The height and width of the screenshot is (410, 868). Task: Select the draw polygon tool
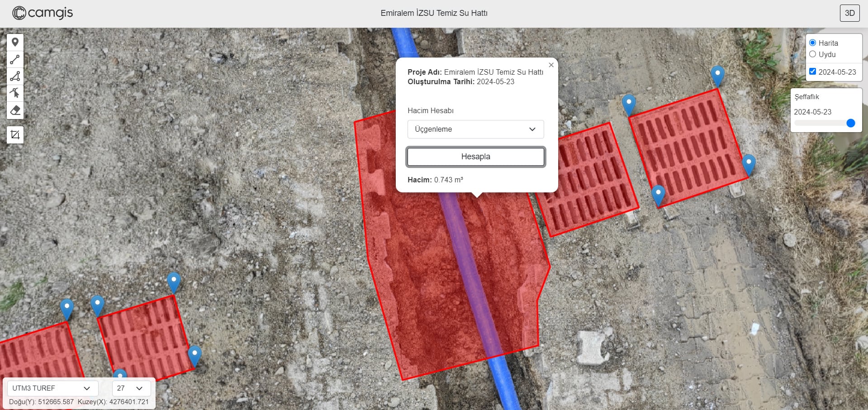click(x=15, y=76)
